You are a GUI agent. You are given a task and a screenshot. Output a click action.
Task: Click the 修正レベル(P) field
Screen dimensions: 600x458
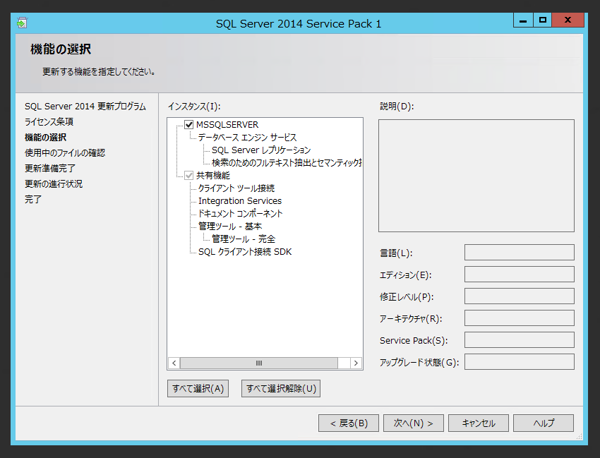click(x=519, y=296)
